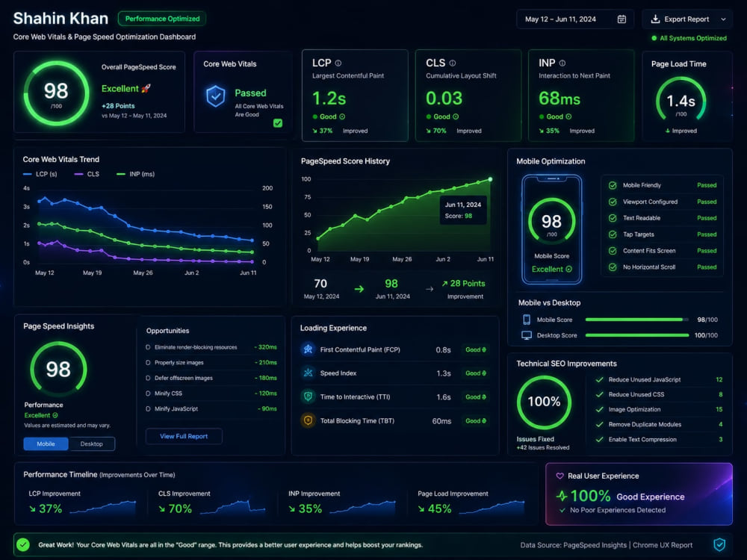Click Good badge for Total Blocking Time

(475, 421)
